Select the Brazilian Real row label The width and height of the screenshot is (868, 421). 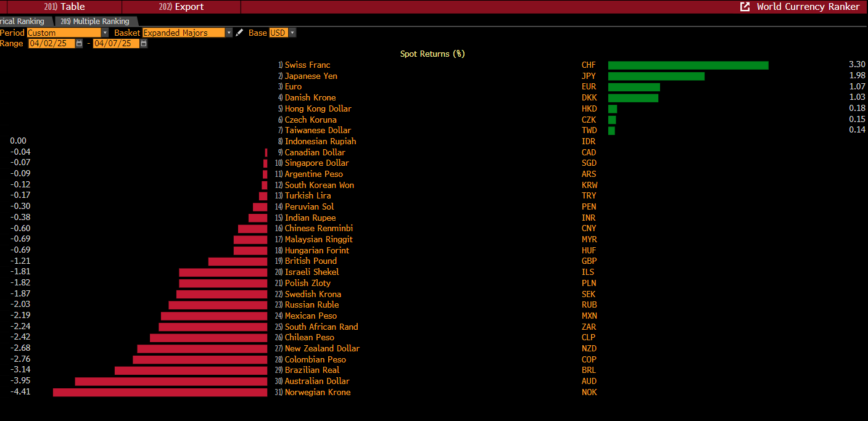[x=312, y=370]
